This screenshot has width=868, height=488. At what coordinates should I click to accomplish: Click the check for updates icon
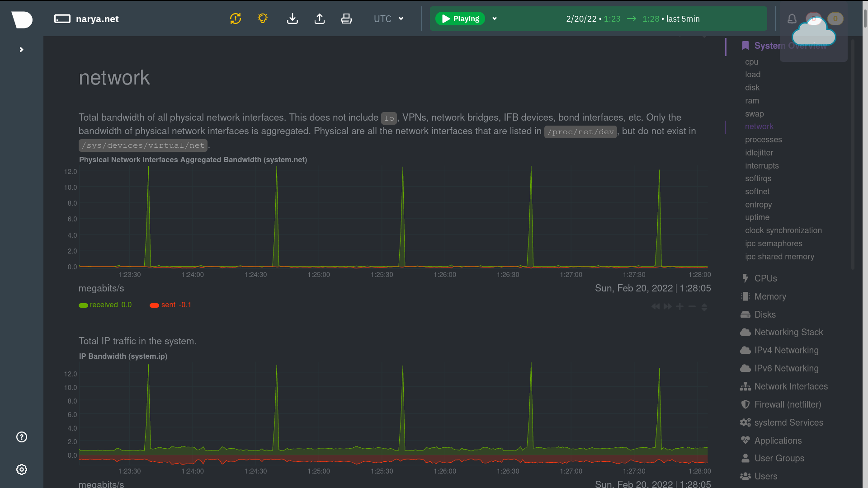tap(236, 19)
